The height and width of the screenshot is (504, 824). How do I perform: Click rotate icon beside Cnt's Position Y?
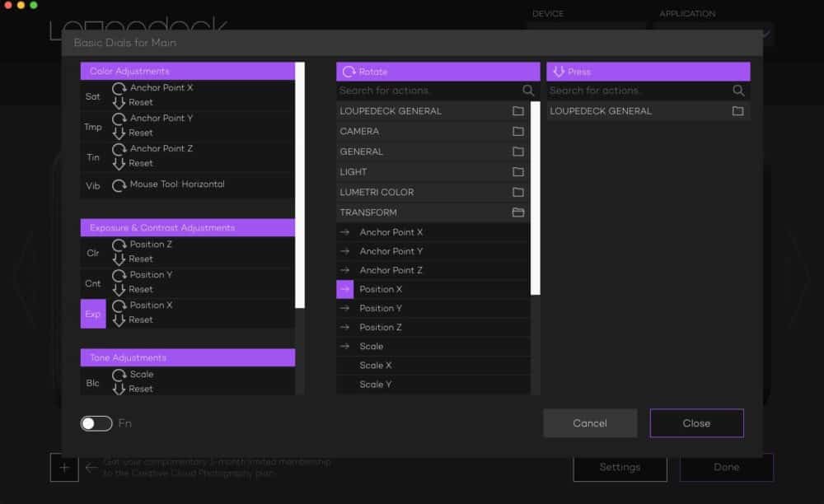click(x=119, y=275)
